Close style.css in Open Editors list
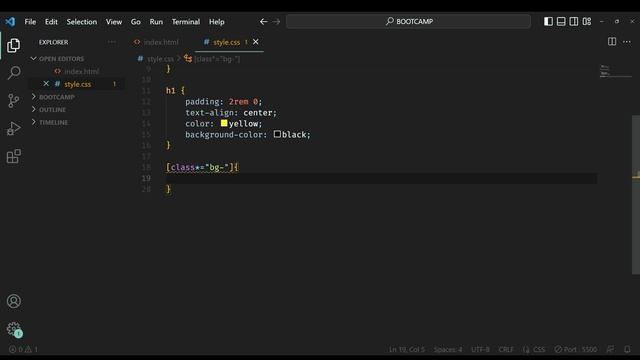The image size is (640, 360). 46,84
